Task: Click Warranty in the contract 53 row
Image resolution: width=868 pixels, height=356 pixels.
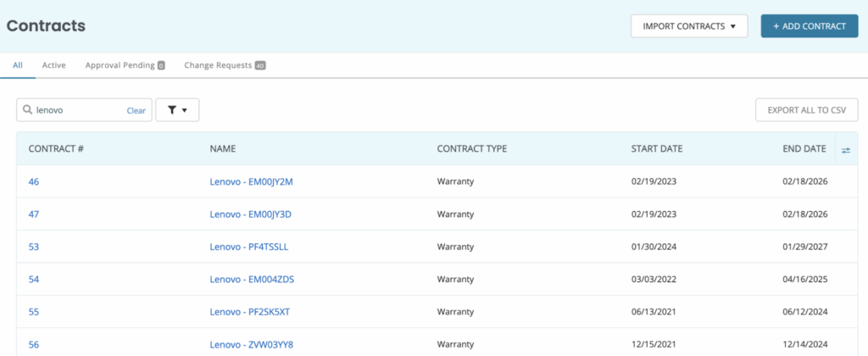Action: tap(455, 247)
